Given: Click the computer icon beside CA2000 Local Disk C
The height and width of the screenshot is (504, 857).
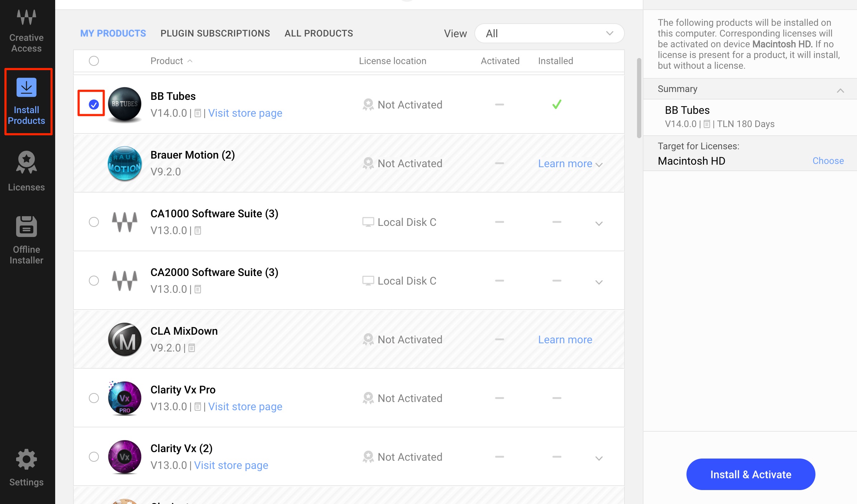Looking at the screenshot, I should point(368,281).
